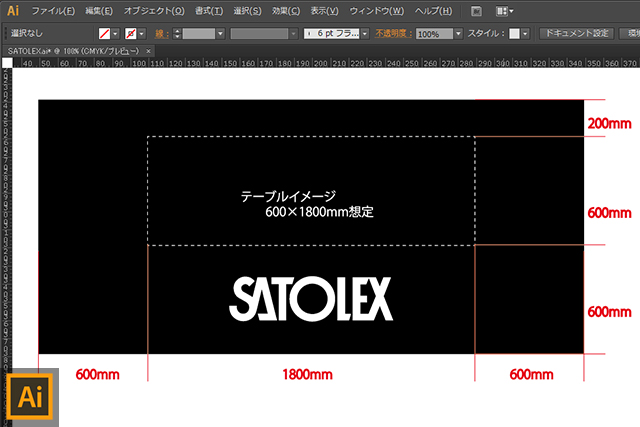Open the 編集(E) menu
Screen dimensions: 640x427
[99, 11]
